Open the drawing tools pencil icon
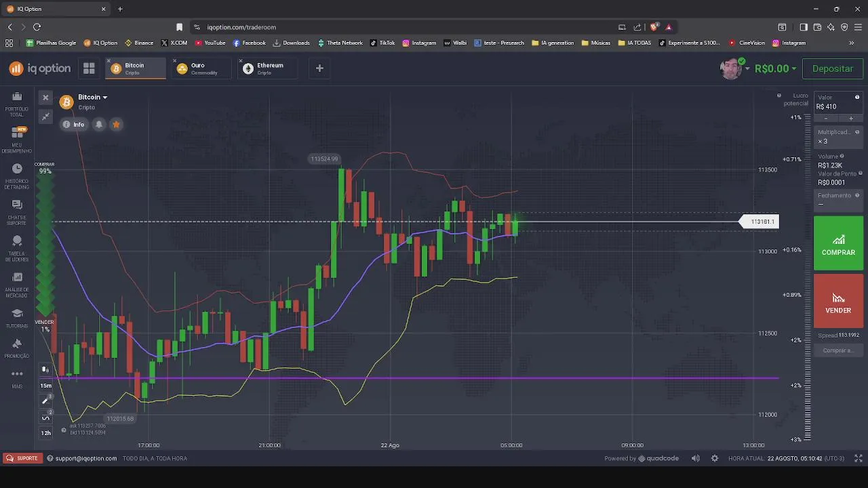The height and width of the screenshot is (488, 868). (45, 401)
